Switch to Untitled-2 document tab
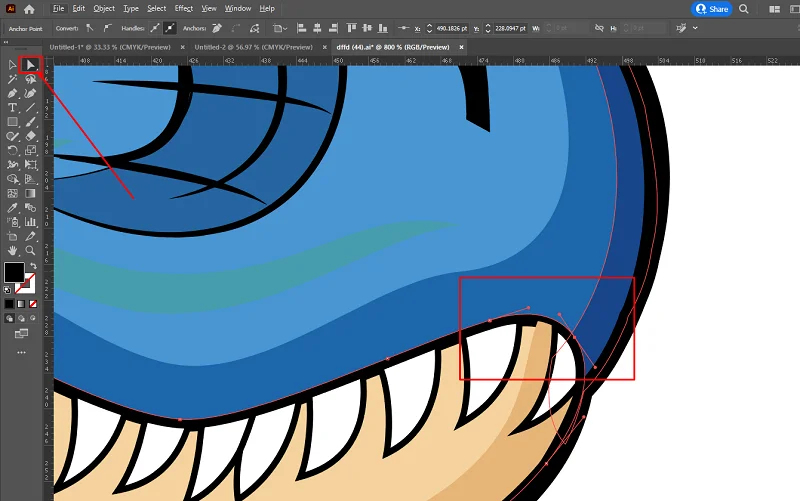 tap(254, 47)
